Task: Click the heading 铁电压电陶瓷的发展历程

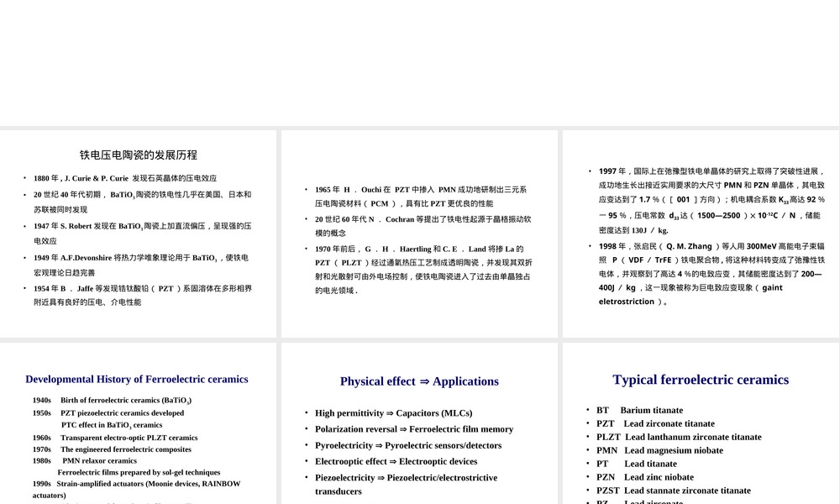Action: pos(139,155)
